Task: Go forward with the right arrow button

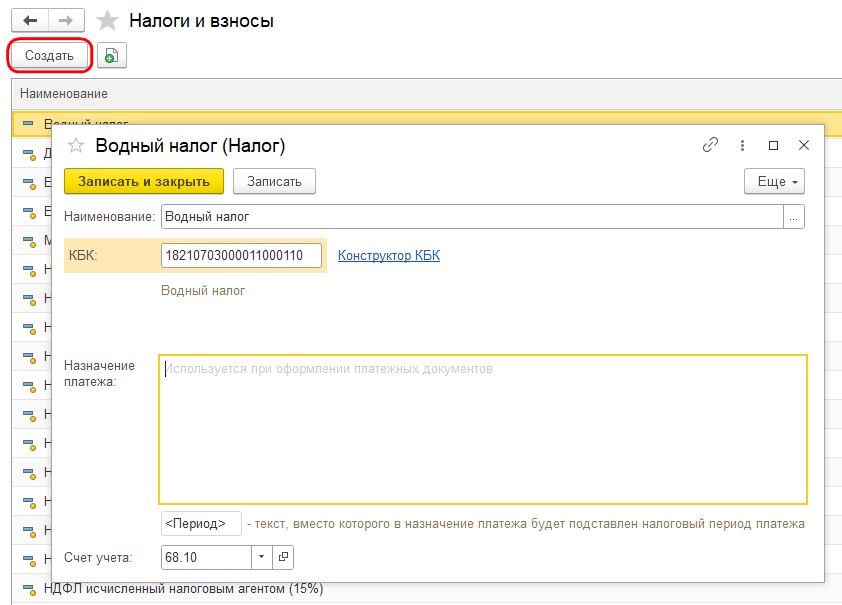Action: 66,20
